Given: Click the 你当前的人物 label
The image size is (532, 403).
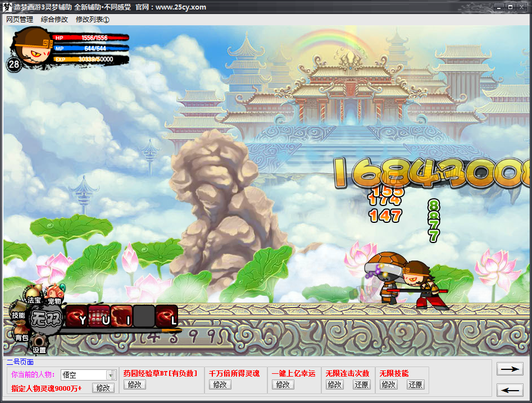Looking at the screenshot, I should [x=33, y=374].
